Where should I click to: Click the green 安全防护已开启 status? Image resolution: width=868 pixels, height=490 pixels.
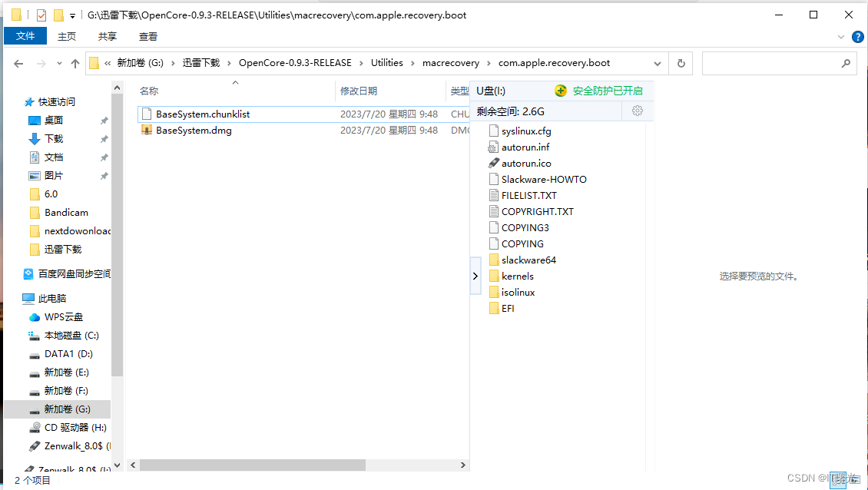(x=608, y=91)
